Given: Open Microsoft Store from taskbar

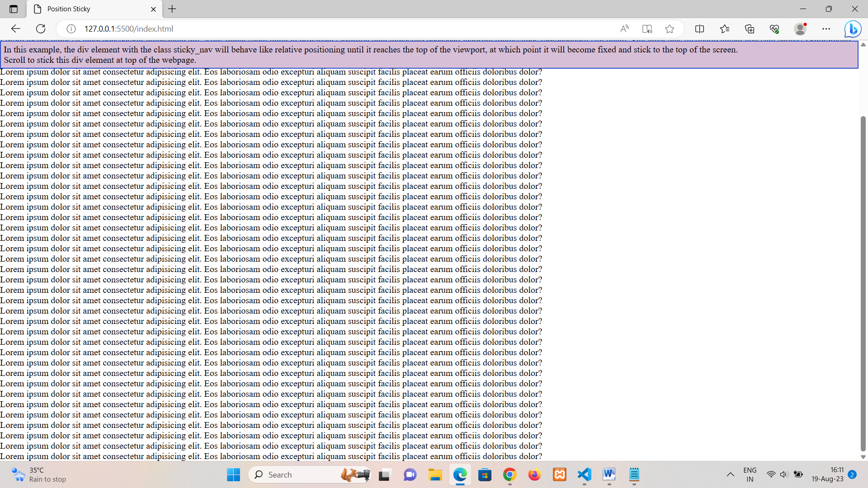Looking at the screenshot, I should [485, 475].
